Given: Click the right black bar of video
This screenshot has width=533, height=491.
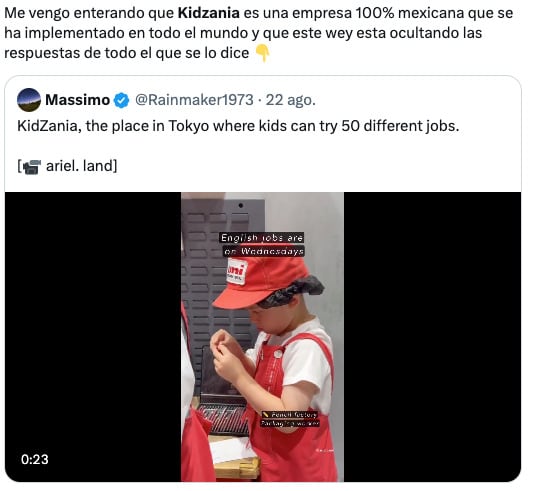Looking at the screenshot, I should point(432,337).
